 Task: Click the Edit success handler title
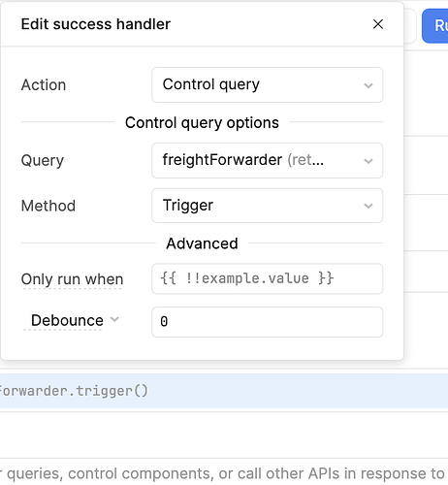click(x=96, y=24)
